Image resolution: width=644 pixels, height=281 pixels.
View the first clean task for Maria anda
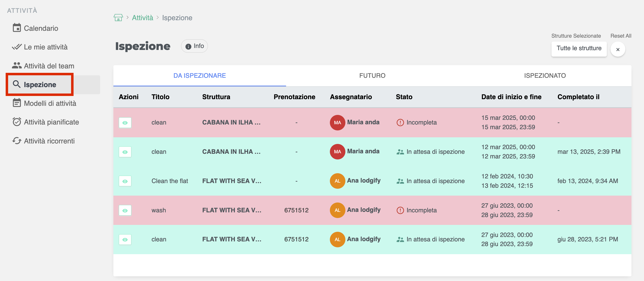click(x=125, y=123)
